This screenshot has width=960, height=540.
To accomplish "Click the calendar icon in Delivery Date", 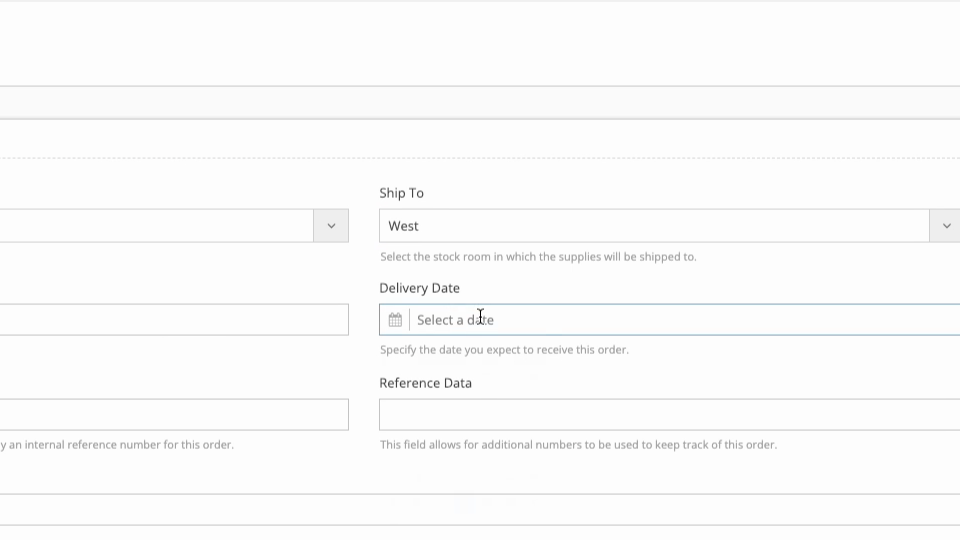I will [395, 320].
